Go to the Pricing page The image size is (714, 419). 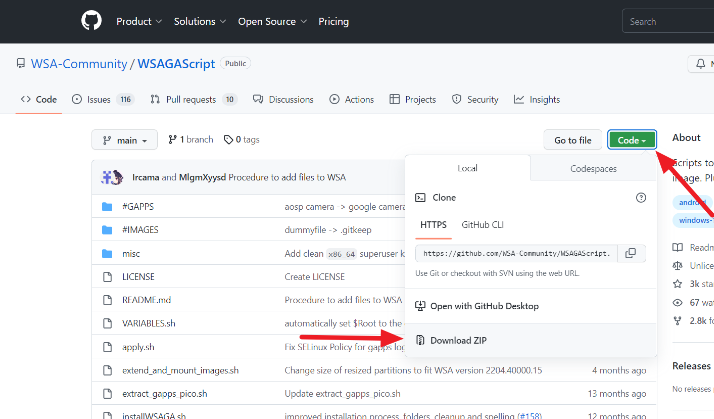333,21
